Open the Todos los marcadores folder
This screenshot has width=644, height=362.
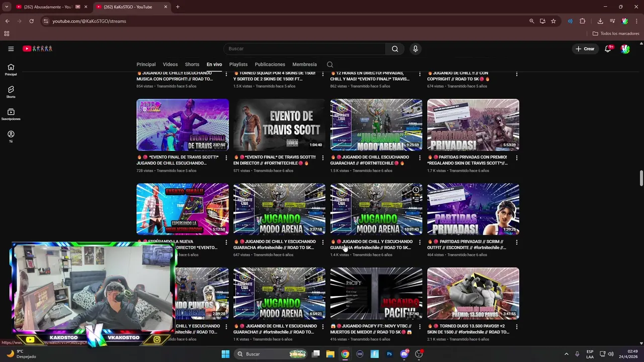pos(616,34)
